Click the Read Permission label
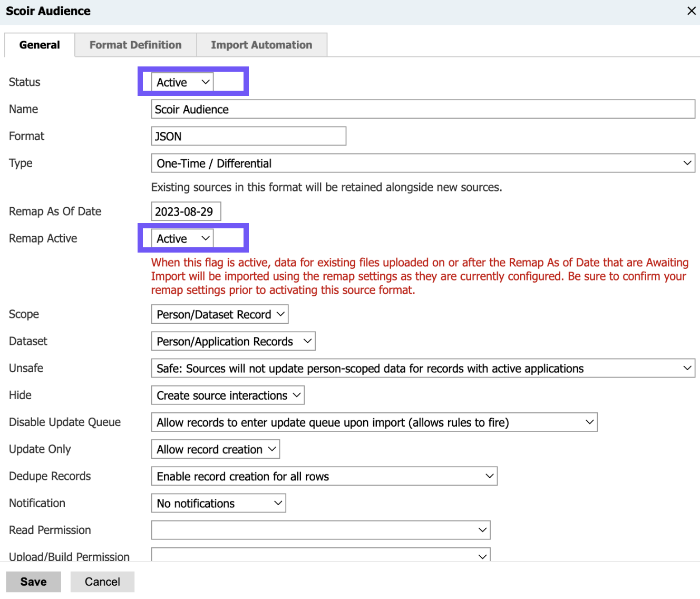 [50, 530]
